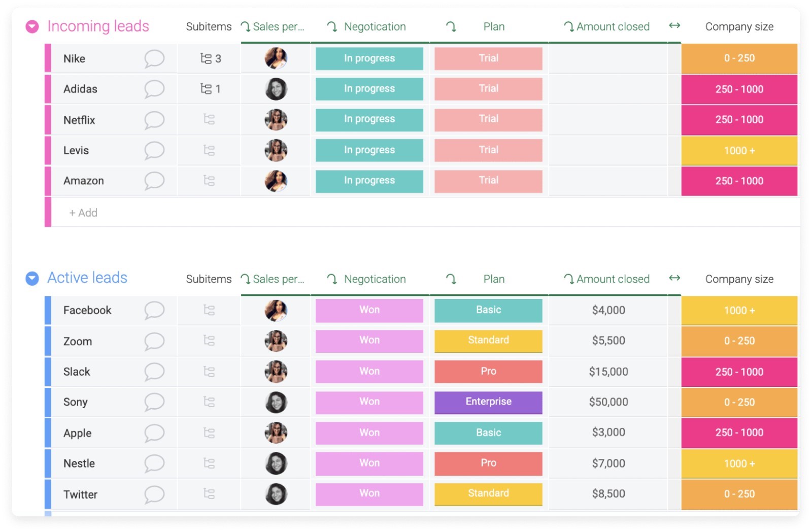Click Sony's sales person avatar
812x532 pixels.
click(276, 402)
